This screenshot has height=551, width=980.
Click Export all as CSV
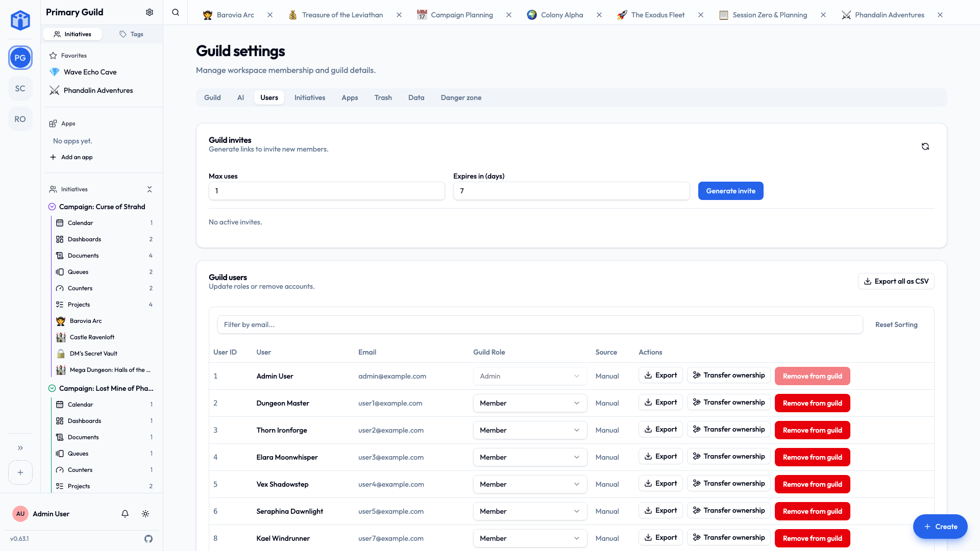[896, 281]
